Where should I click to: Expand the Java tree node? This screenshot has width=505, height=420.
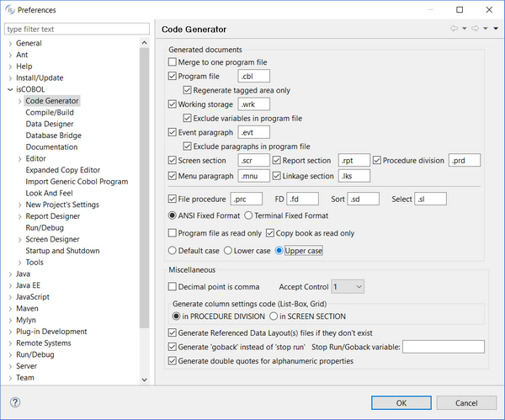10,274
